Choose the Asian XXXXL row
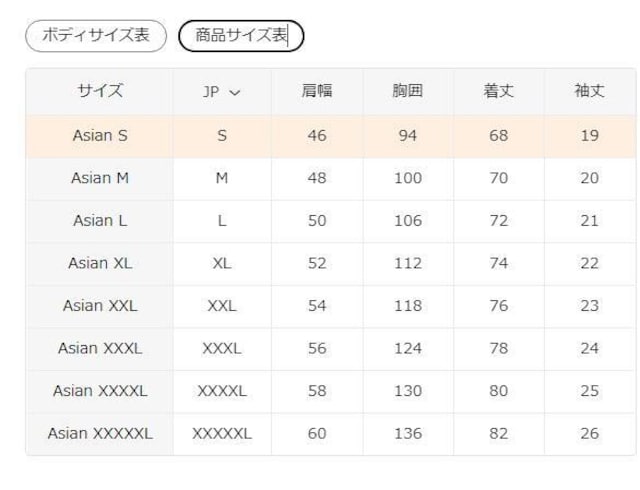Screen dimensions: 640x490 click(100, 391)
